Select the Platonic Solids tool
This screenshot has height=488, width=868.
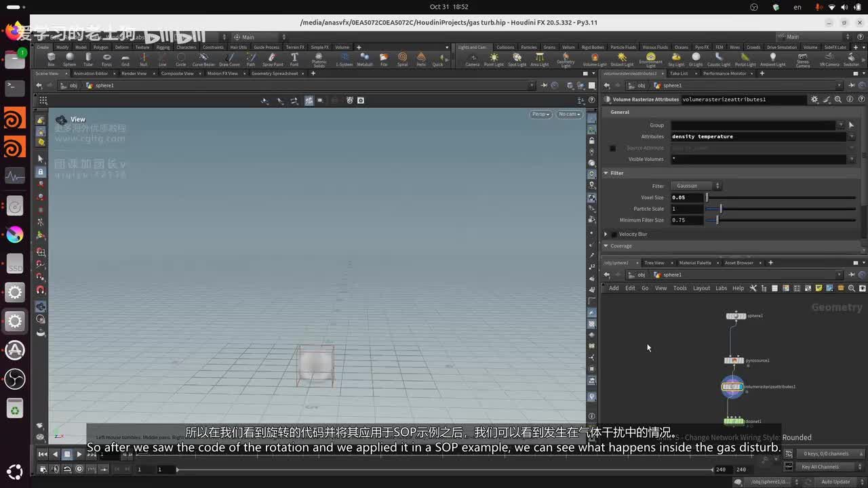[319, 60]
